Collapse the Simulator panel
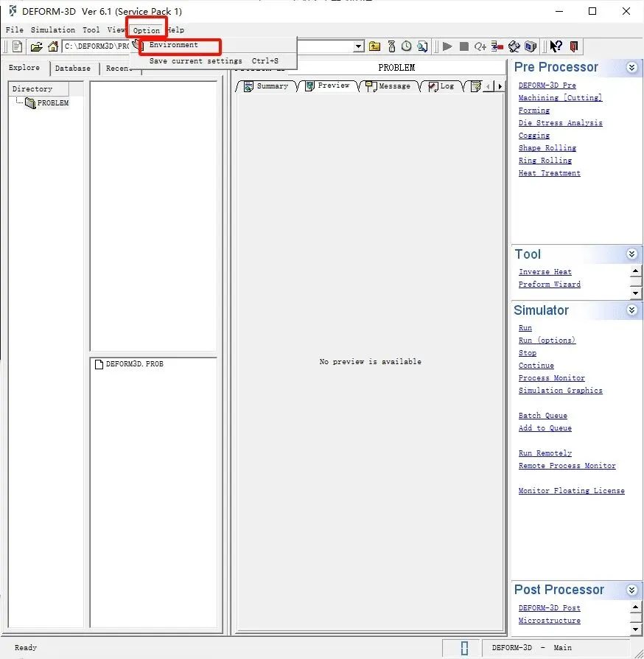This screenshot has height=659, width=644. [x=631, y=310]
